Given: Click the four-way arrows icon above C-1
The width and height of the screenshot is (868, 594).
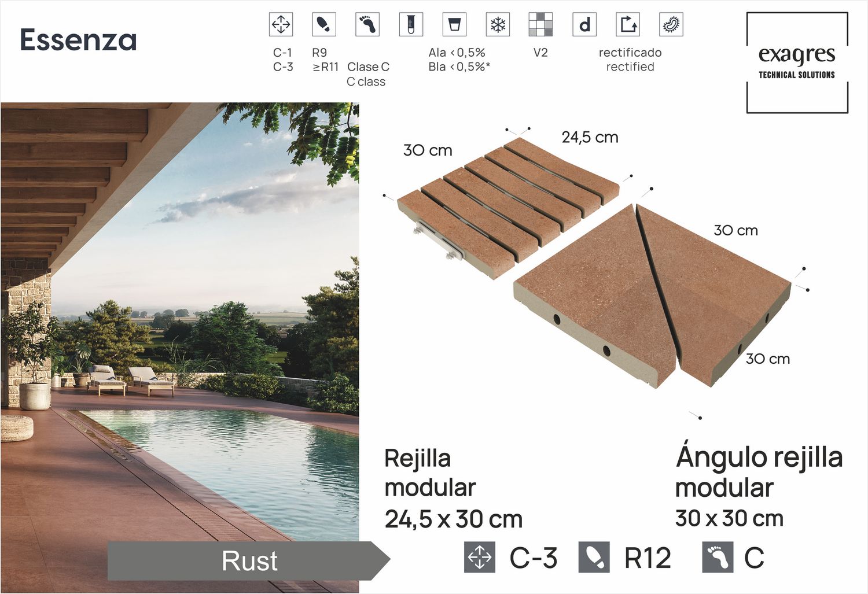Looking at the screenshot, I should (281, 24).
